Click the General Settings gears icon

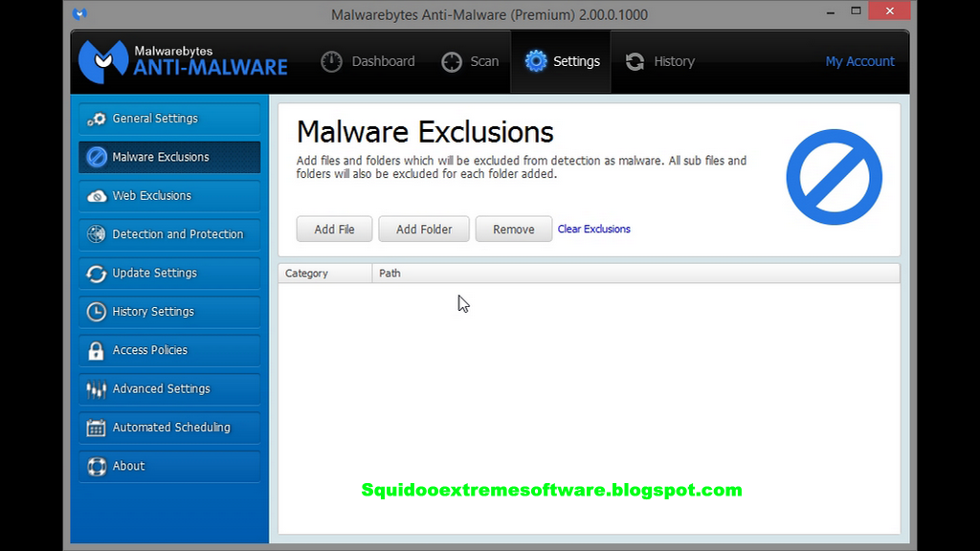[x=97, y=119]
